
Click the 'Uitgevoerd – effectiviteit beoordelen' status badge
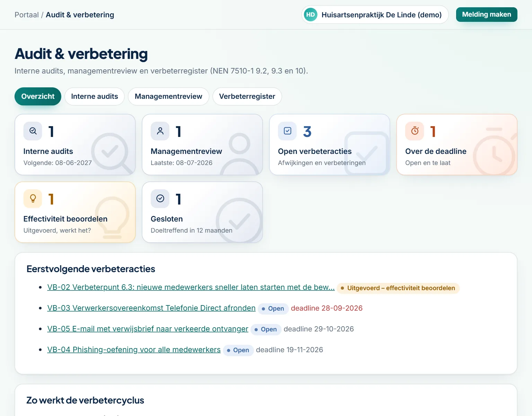[398, 288]
